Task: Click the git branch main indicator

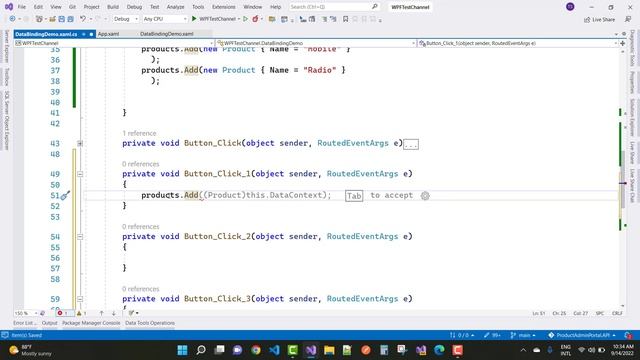Action: pos(522,335)
